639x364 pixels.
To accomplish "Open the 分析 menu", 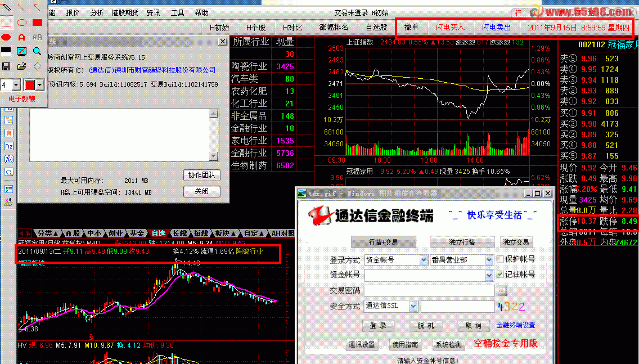I will pyautogui.click(x=97, y=12).
